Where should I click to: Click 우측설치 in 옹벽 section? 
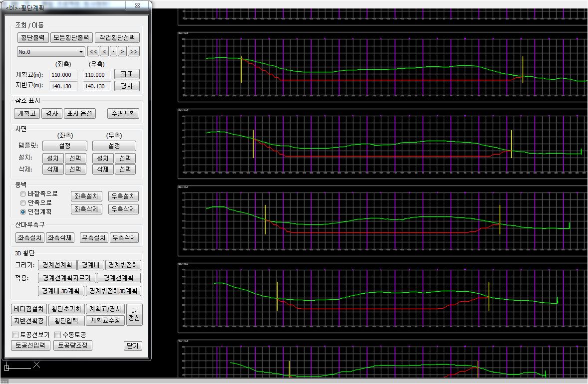pyautogui.click(x=123, y=196)
